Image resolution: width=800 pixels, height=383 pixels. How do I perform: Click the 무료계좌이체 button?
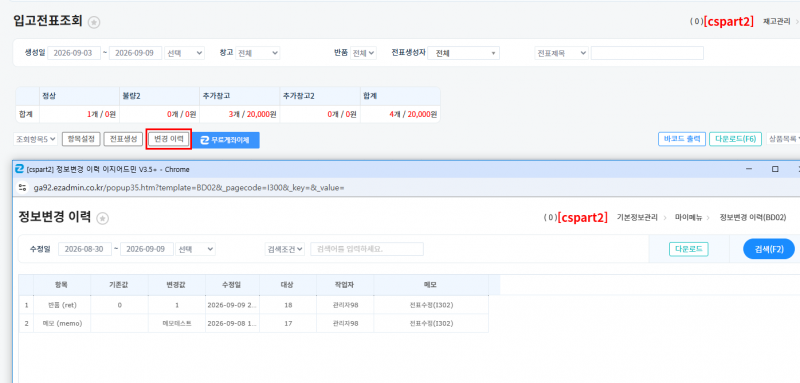coord(226,140)
